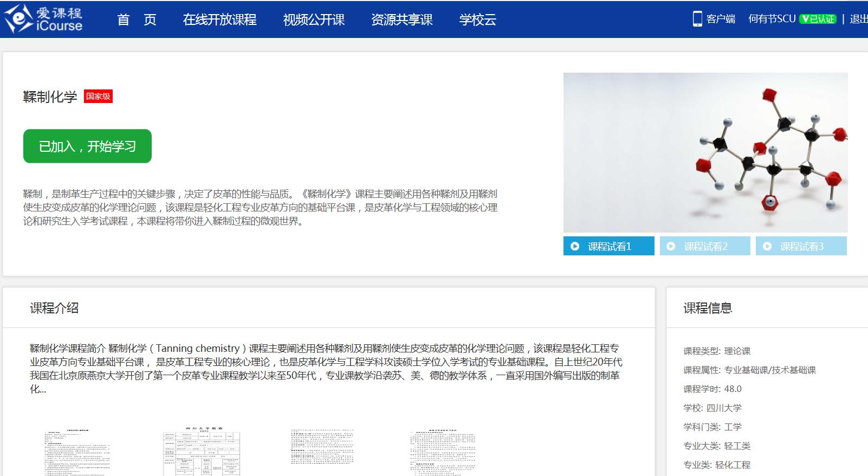Go to 视频公开课 section
The height and width of the screenshot is (476, 868).
click(x=314, y=20)
